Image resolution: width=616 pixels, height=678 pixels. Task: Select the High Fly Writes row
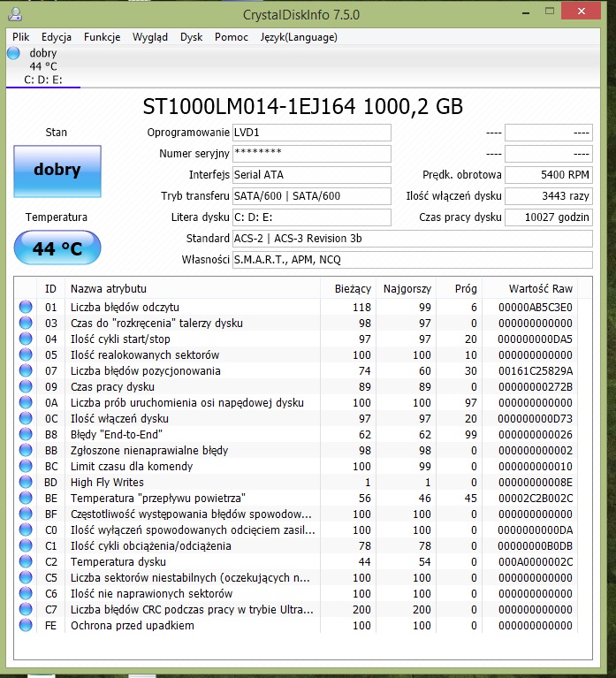[x=298, y=482]
